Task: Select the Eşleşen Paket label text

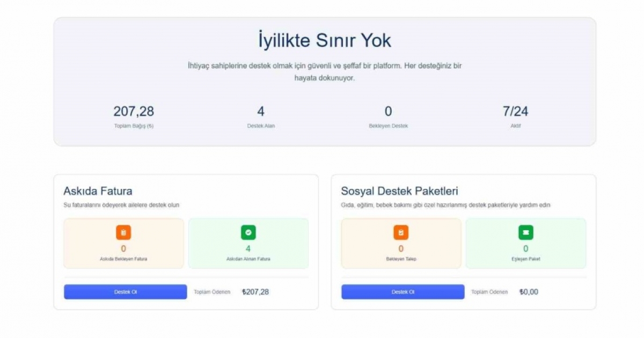Action: [x=525, y=259]
